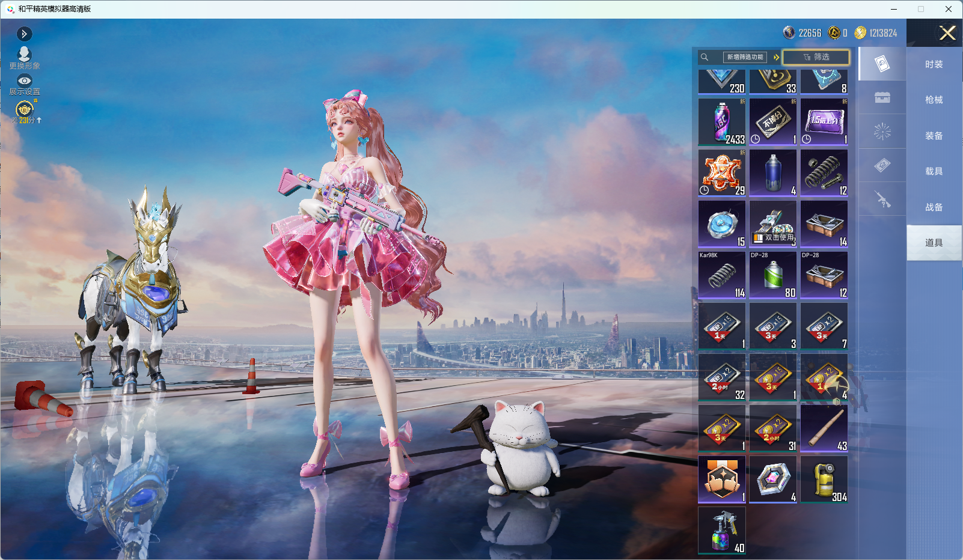Select the spray gun item with 40
963x560 pixels.
click(x=722, y=531)
